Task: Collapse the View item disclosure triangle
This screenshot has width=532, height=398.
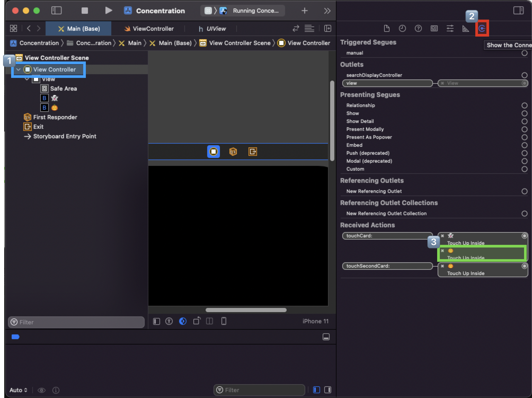Action: click(27, 79)
